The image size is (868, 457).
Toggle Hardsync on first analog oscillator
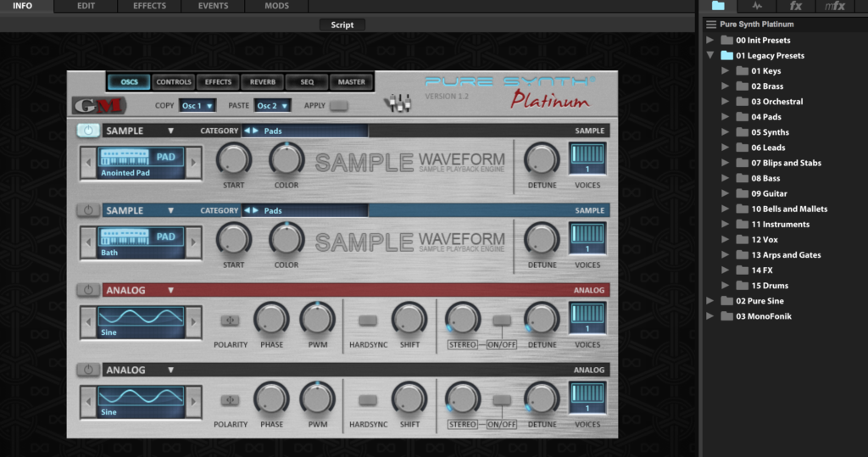click(x=368, y=320)
